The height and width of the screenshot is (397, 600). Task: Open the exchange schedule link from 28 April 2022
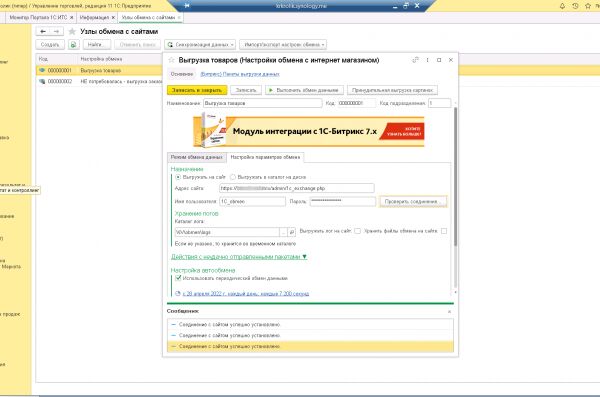[x=246, y=294]
